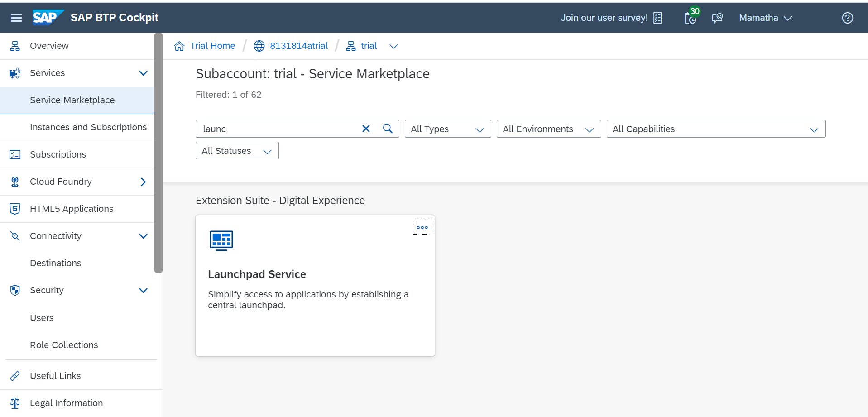The image size is (868, 417).
Task: Click the magnifier search icon
Action: [388, 129]
